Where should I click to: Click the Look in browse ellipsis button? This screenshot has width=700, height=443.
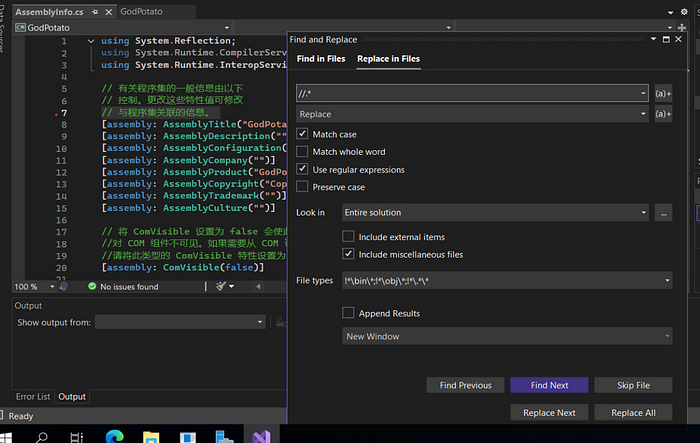(x=663, y=213)
